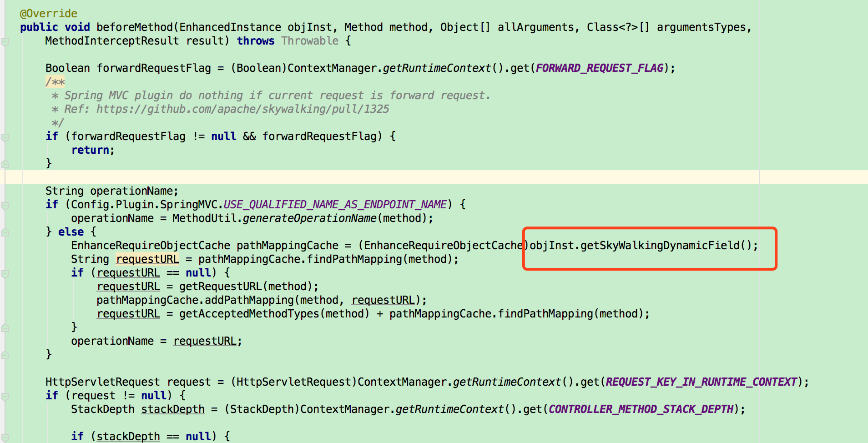Screen dimensions: 868x443
Task: Fold the 'if (forwardRequestFlag != null' block
Action: (x=5, y=137)
